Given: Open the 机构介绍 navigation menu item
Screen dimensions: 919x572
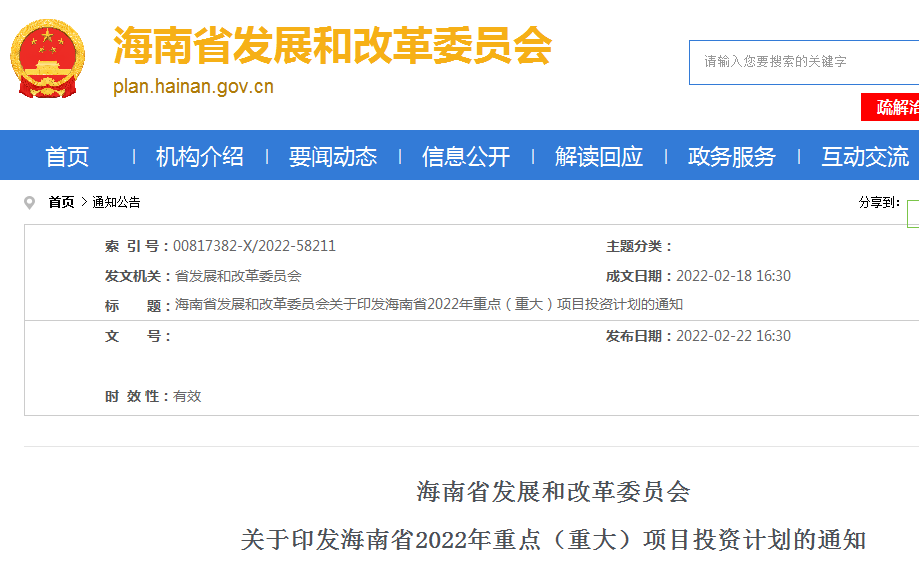Looking at the screenshot, I should click(200, 156).
